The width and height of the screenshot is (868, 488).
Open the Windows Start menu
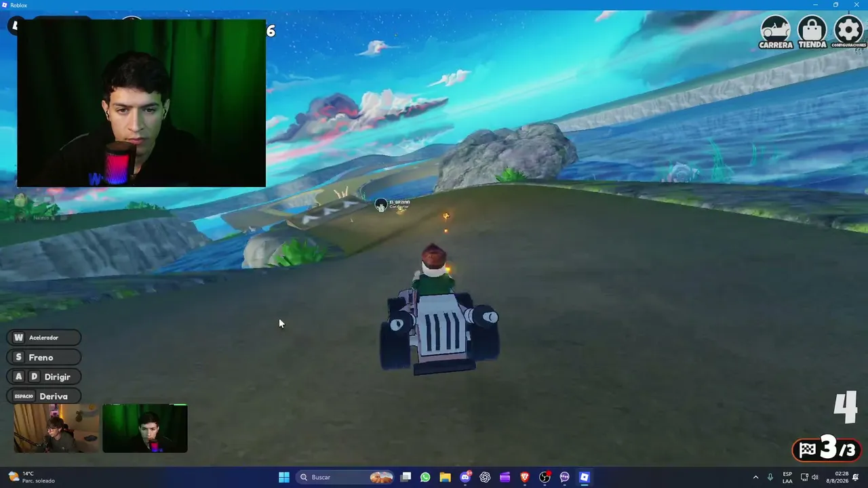(284, 477)
